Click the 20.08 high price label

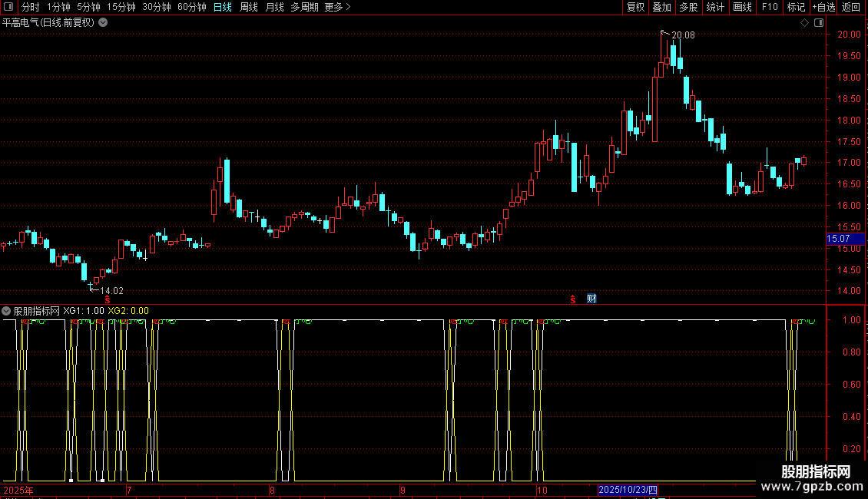pos(683,35)
